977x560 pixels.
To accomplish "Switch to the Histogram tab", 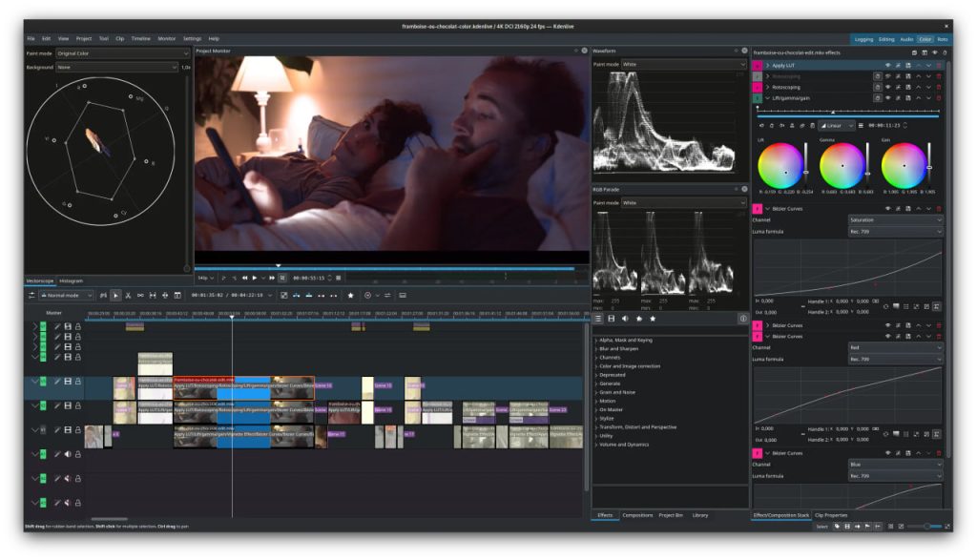I will pyautogui.click(x=71, y=280).
